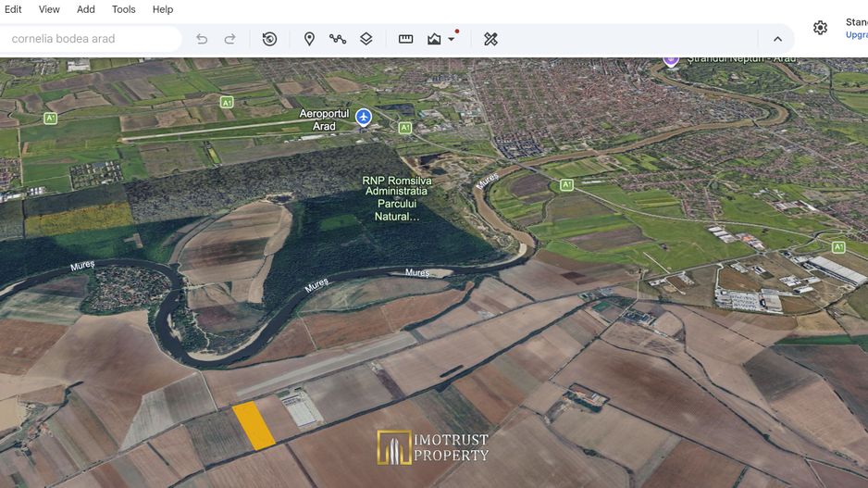Open historical imagery clock icon
The image size is (868, 488).
coord(269,39)
